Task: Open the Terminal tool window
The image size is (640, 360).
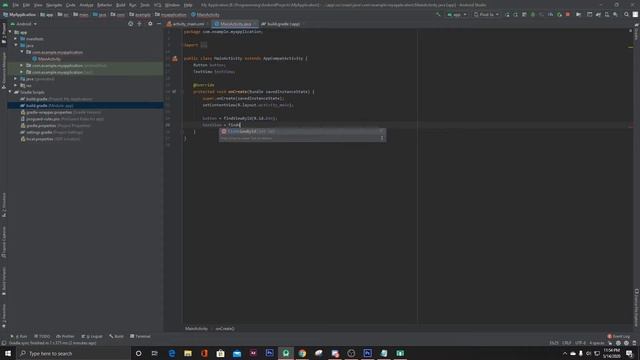Action: click(x=140, y=336)
